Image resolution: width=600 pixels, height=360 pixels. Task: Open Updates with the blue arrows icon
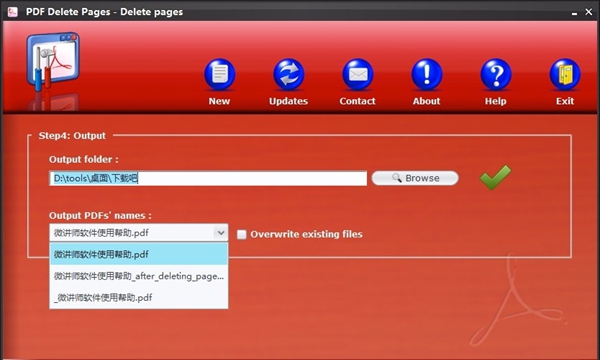[x=289, y=74]
